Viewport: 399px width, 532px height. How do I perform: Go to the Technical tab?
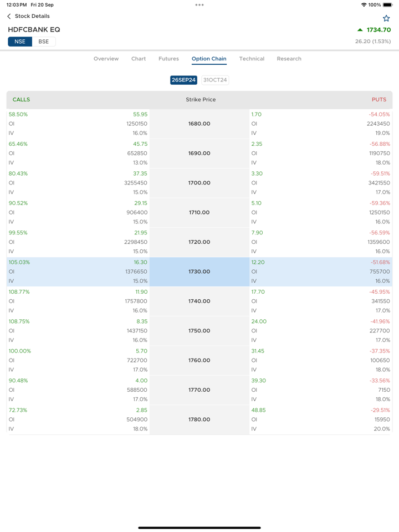(x=252, y=59)
